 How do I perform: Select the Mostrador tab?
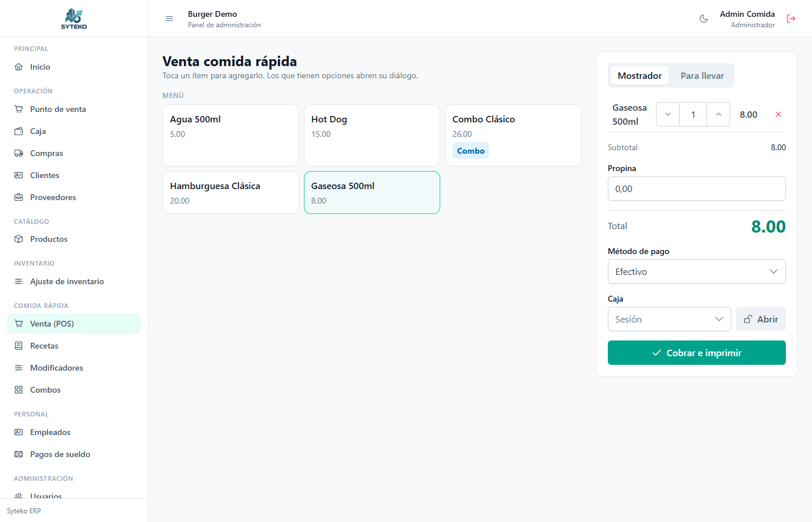coord(640,75)
